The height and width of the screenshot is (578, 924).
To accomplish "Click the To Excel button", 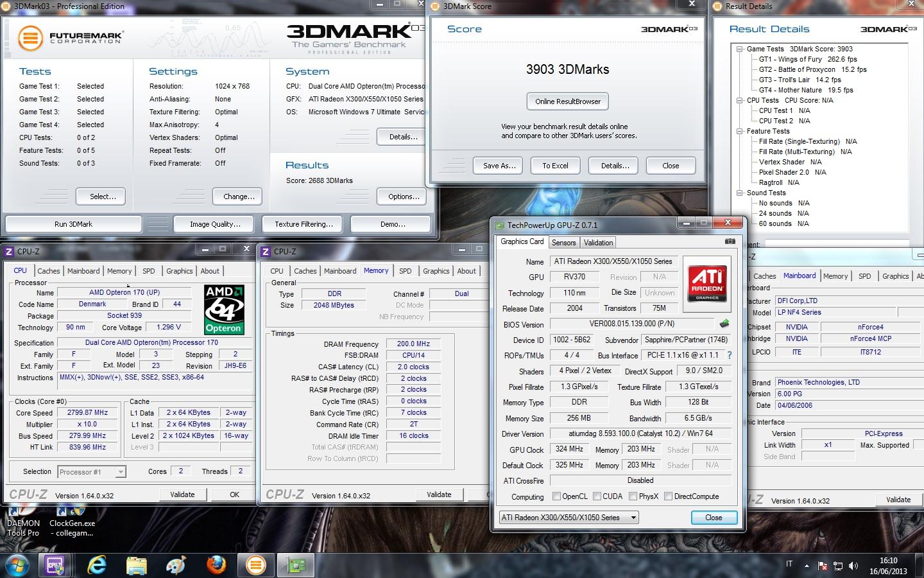I will [555, 166].
